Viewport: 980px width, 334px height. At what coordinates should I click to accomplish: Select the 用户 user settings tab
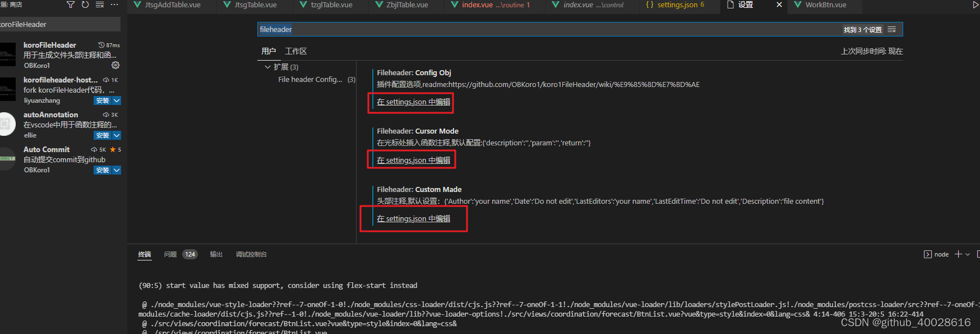269,51
